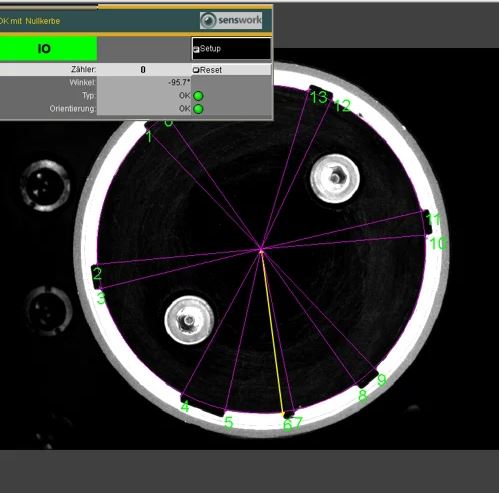
Task: Click the Winkel label
Action: click(x=83, y=82)
